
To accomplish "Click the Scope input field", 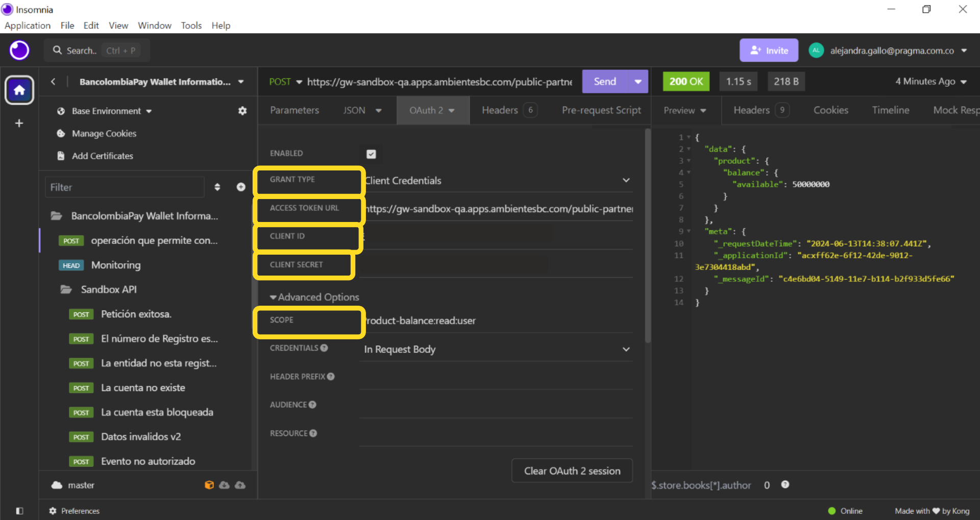I will pos(496,321).
